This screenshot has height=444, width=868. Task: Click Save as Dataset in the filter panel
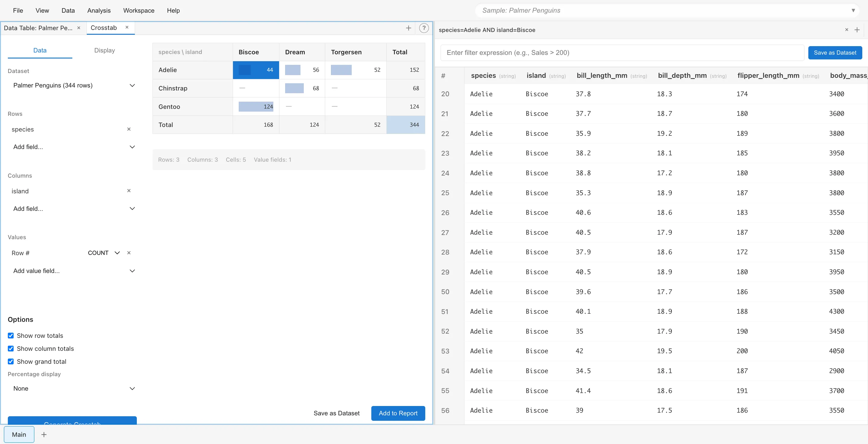[835, 52]
